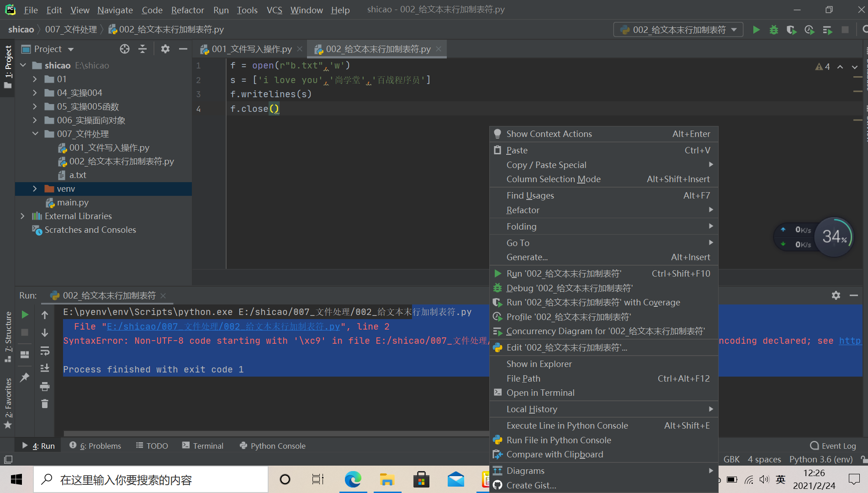Toggle soft-wrap in Run console
Screen dimensions: 868x493
[x=45, y=351]
